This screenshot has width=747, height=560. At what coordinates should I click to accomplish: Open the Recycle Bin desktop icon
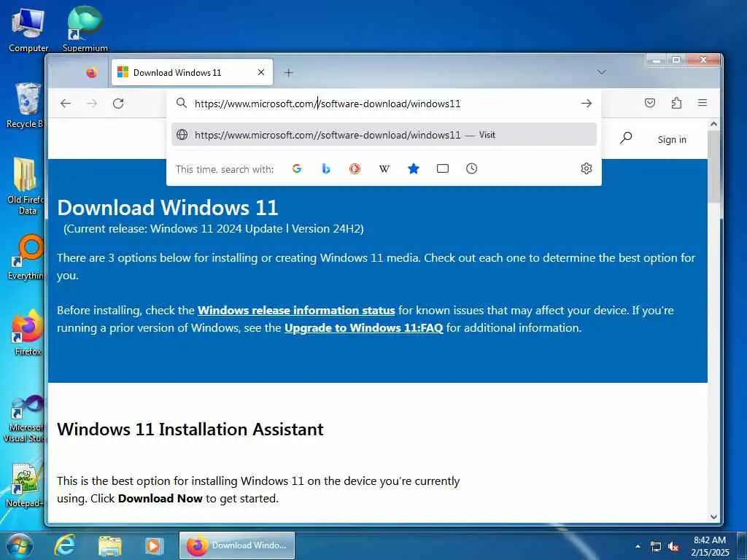coord(26,106)
